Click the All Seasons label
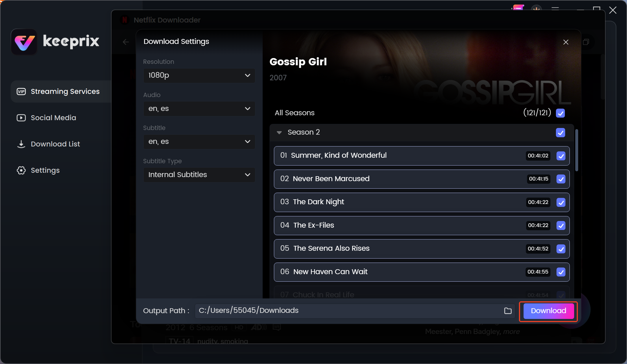Viewport: 627px width, 364px height. point(294,113)
